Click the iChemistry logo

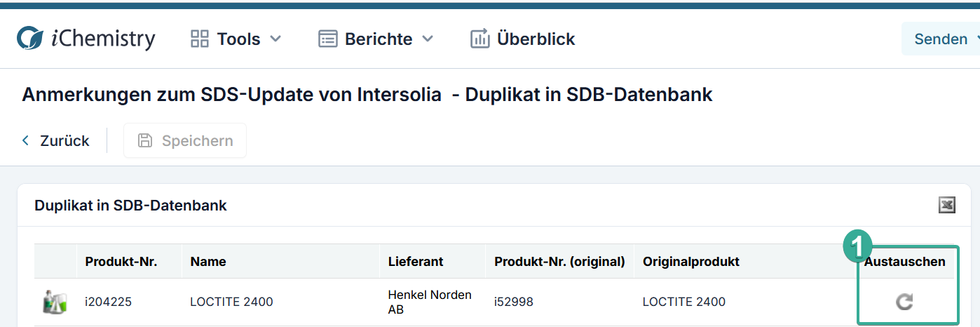coord(86,39)
